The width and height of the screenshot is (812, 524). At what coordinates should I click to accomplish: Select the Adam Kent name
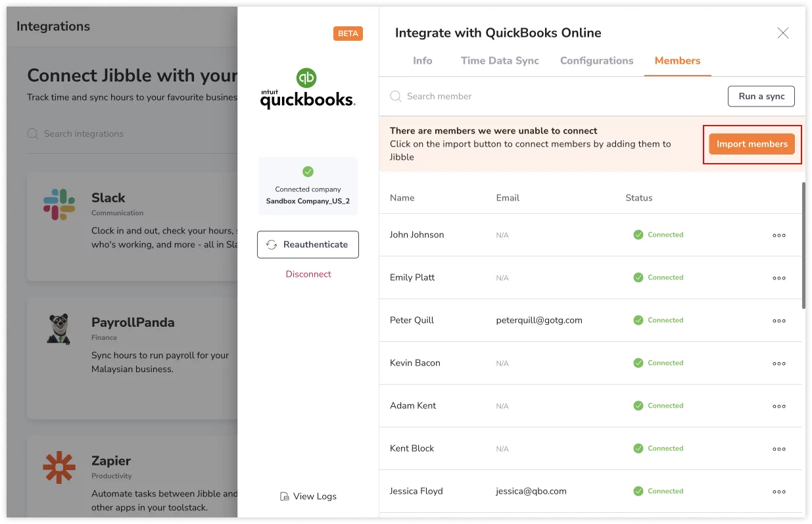point(413,406)
